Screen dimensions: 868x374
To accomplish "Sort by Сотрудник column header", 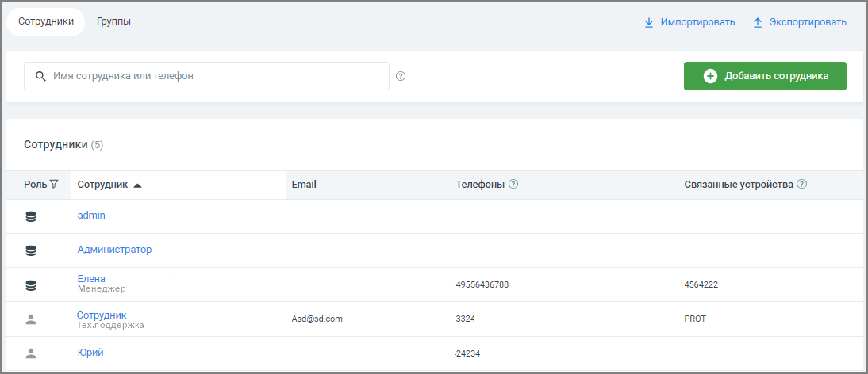I will point(103,185).
